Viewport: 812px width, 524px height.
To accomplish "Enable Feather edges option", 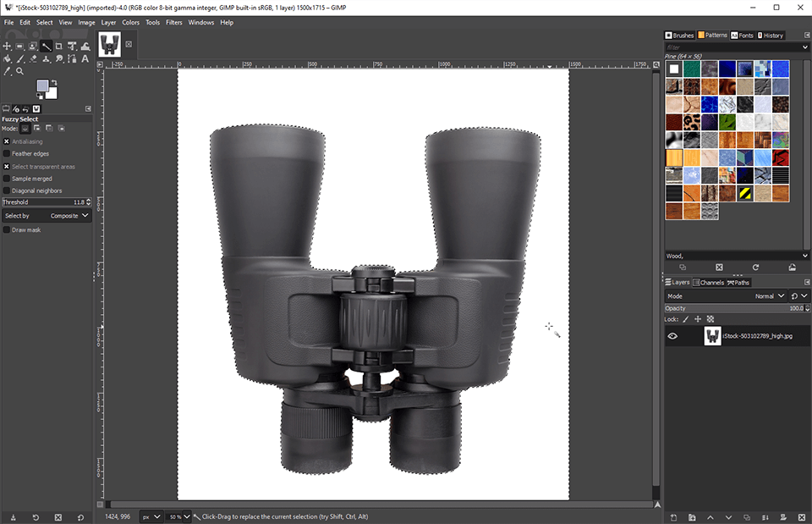I will coord(7,154).
